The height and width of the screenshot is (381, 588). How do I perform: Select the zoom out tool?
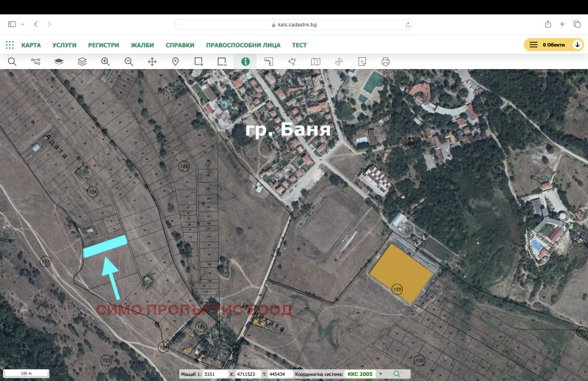click(x=129, y=62)
